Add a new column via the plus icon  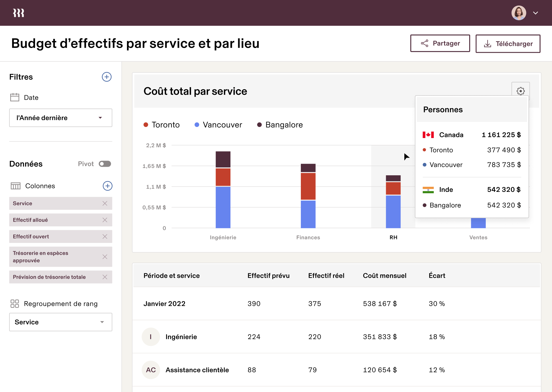click(107, 186)
